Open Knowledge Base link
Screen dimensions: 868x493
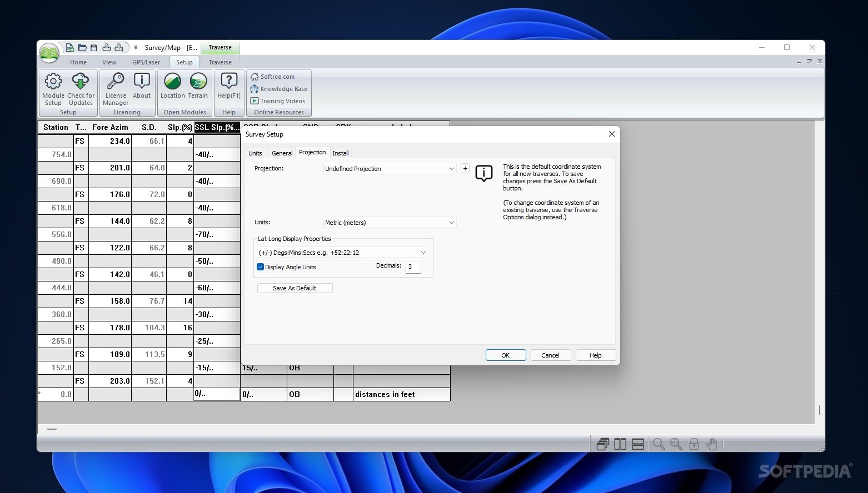(x=278, y=89)
